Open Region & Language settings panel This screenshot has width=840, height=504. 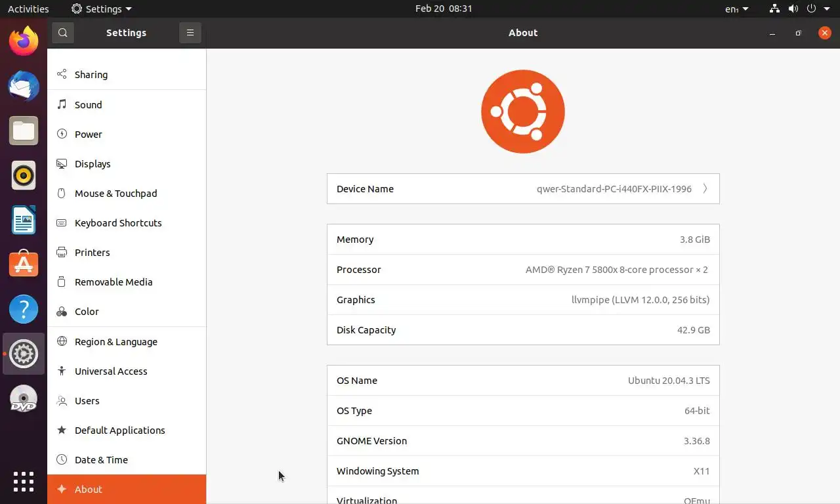click(127, 341)
